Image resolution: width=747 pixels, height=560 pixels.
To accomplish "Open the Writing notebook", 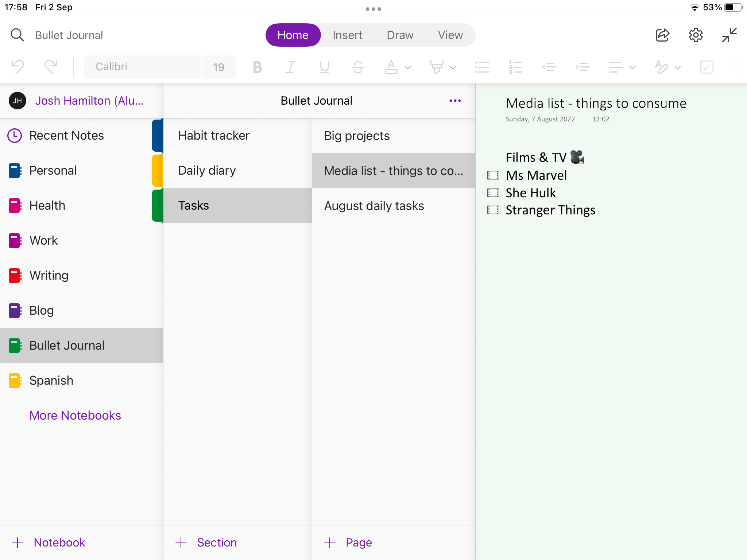I will coord(81,276).
